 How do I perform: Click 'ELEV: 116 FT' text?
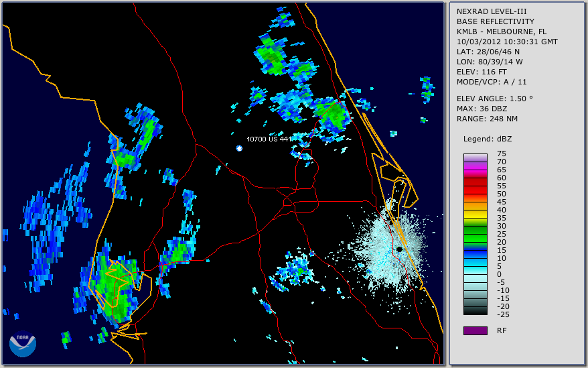pos(482,72)
